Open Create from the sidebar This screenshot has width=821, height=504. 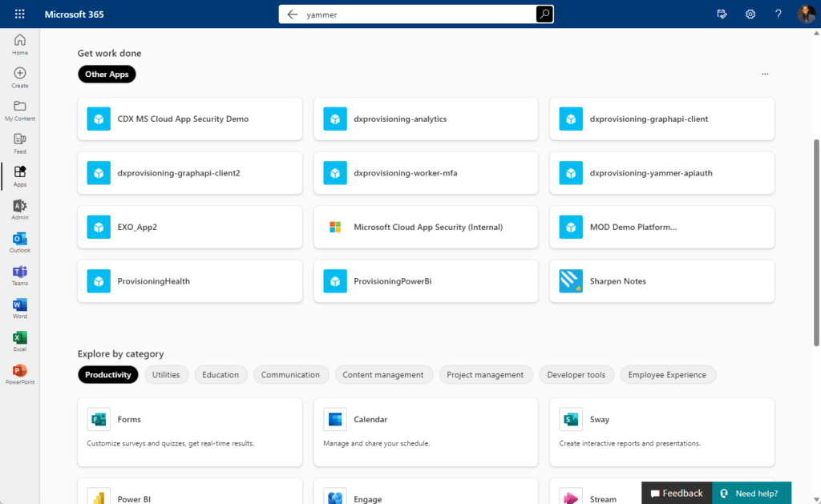[x=20, y=78]
